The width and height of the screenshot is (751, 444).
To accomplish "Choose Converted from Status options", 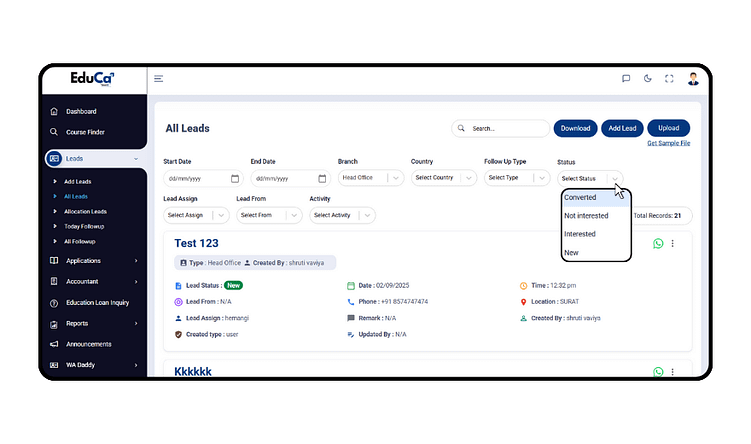I will (x=580, y=197).
